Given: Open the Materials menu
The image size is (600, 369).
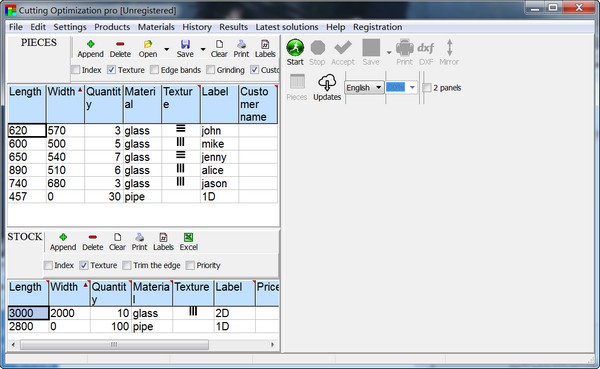Looking at the screenshot, I should tap(156, 27).
